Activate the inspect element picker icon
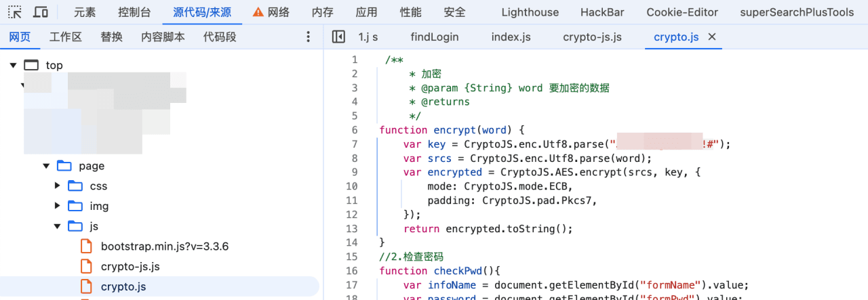The height and width of the screenshot is (300, 868). click(14, 12)
